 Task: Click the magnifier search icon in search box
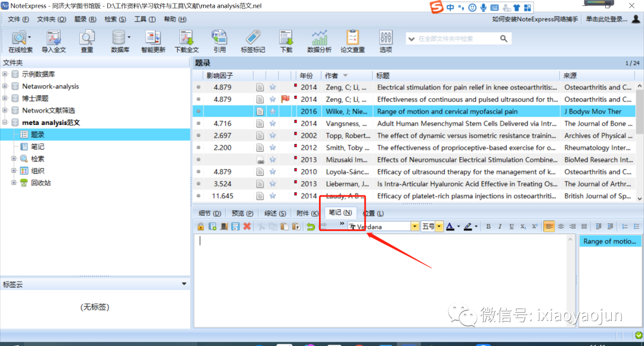point(503,39)
